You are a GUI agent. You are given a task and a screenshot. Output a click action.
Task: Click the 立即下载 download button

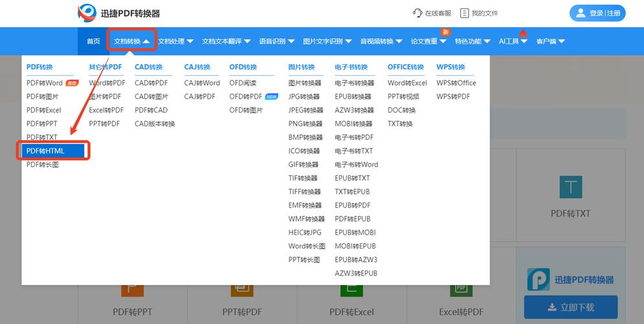570,307
